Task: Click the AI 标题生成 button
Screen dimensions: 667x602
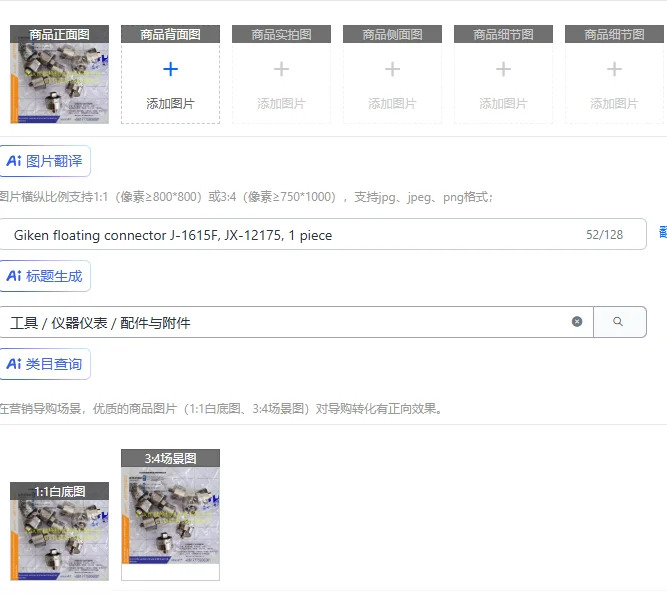Action: coord(45,276)
